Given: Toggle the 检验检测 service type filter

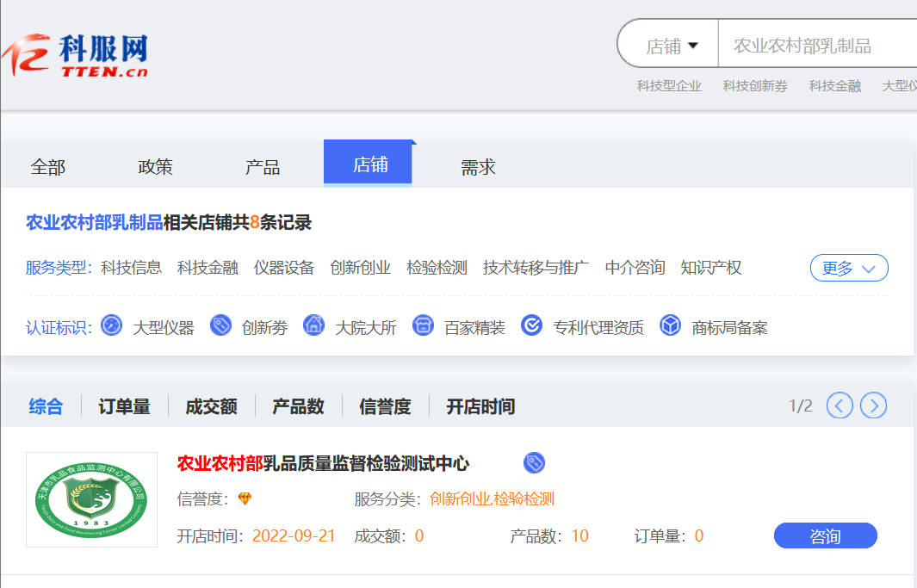Looking at the screenshot, I should tap(437, 268).
